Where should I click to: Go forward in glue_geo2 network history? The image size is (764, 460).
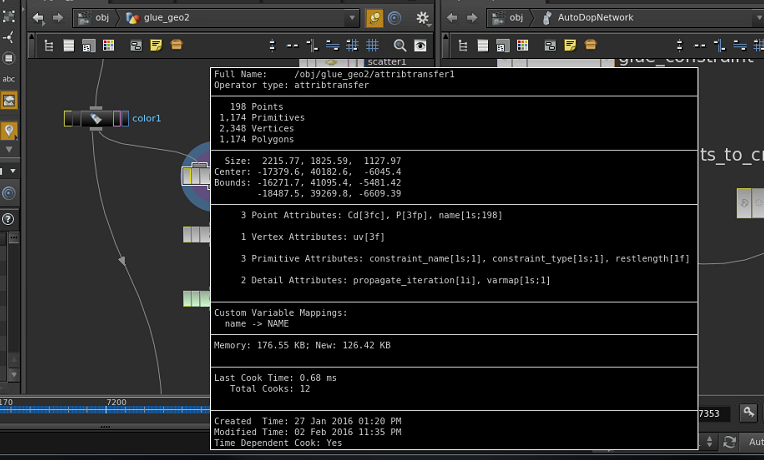[57, 18]
